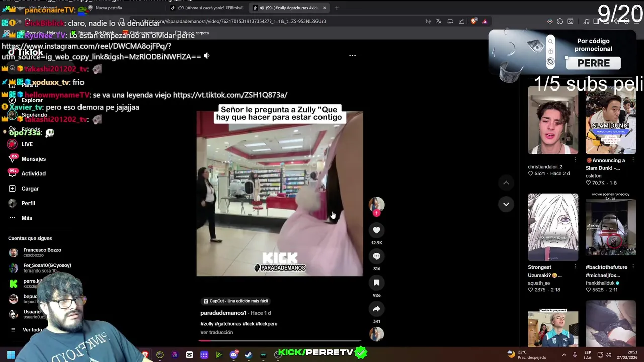
Task: Open the SLAM DUNK recommended video thumbnail
Action: [x=610, y=121]
